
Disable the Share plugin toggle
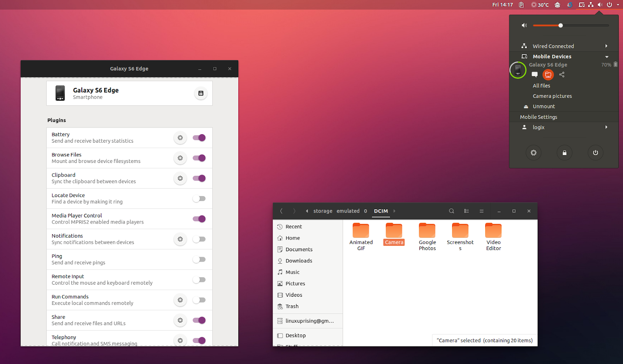point(199,320)
